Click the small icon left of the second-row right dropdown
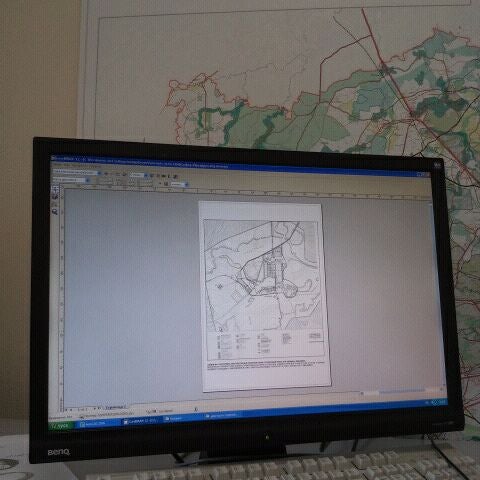Image resolution: width=480 pixels, height=480 pixels. click(166, 184)
